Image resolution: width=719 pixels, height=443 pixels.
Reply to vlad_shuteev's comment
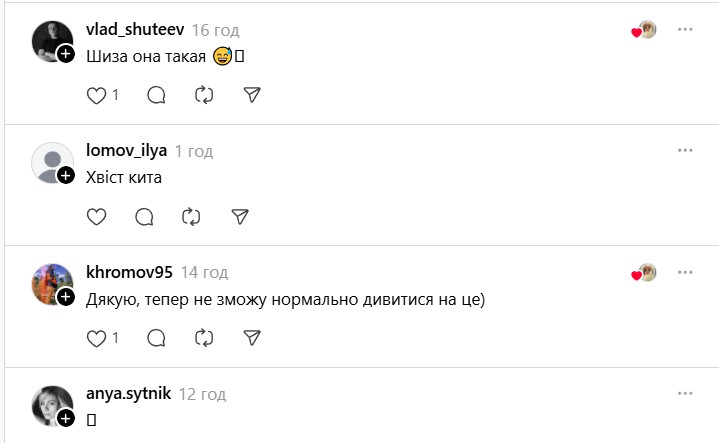pos(156,95)
